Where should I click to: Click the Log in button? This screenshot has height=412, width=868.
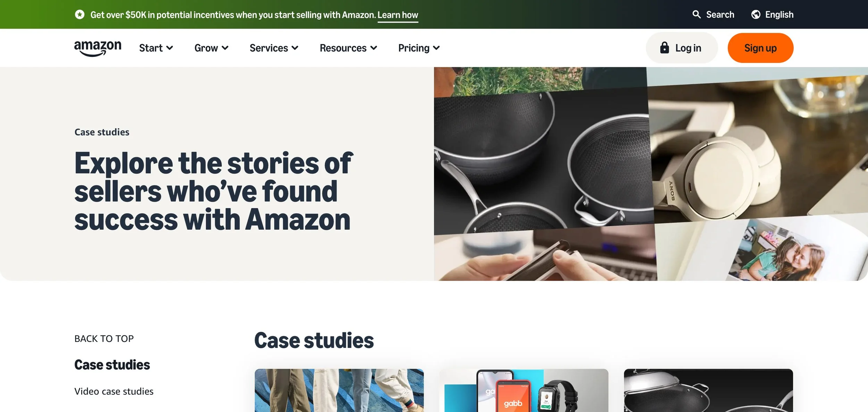point(682,48)
